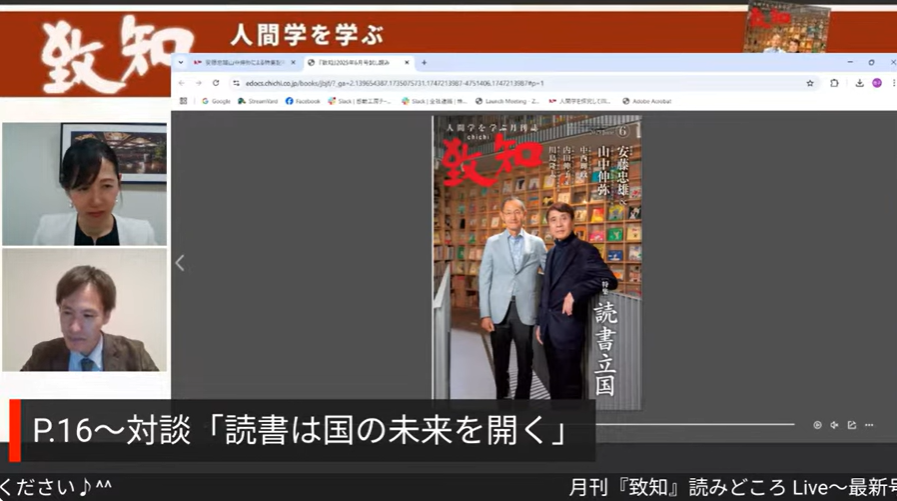Go to the previous page with the left chevron
Image resolution: width=897 pixels, height=501 pixels.
point(180,263)
